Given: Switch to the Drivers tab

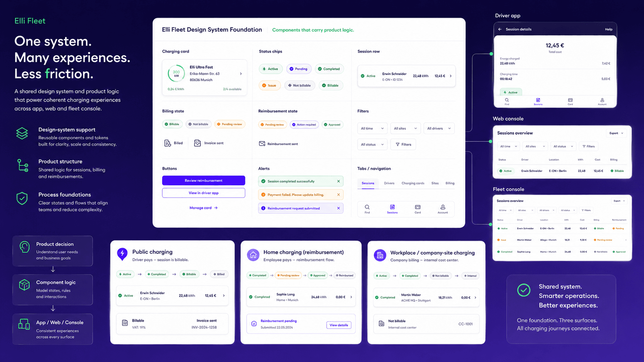Looking at the screenshot, I should point(389,183).
